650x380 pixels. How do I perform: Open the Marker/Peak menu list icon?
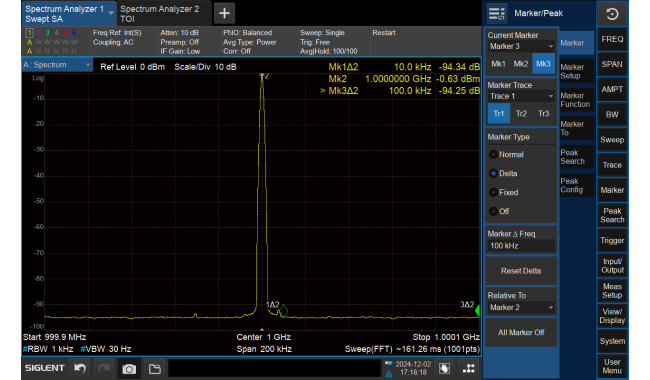496,14
